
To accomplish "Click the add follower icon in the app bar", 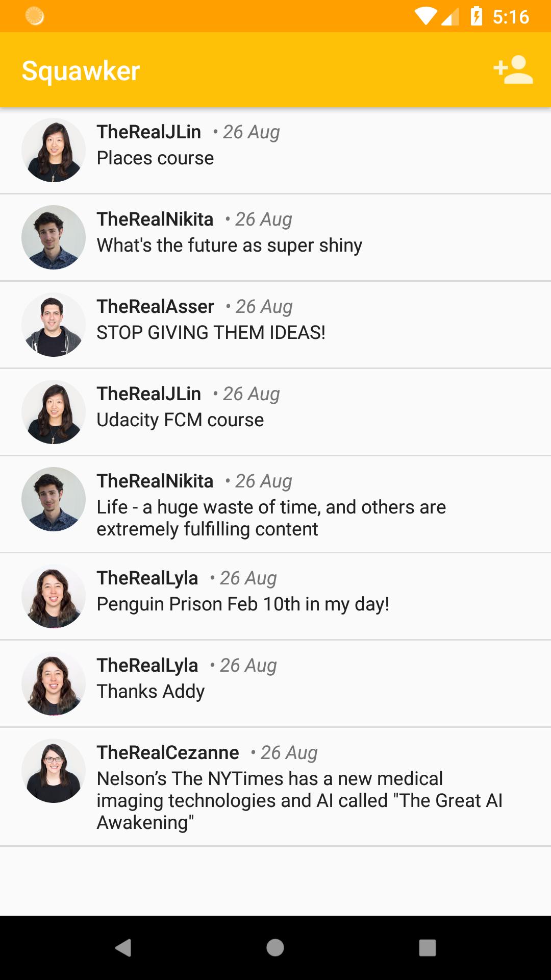I will (513, 70).
